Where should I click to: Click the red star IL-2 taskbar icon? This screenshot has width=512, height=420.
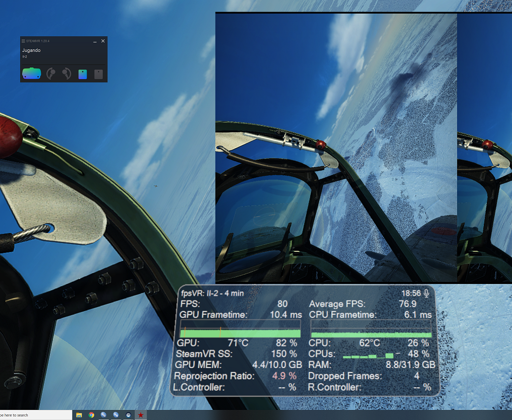pyautogui.click(x=141, y=415)
